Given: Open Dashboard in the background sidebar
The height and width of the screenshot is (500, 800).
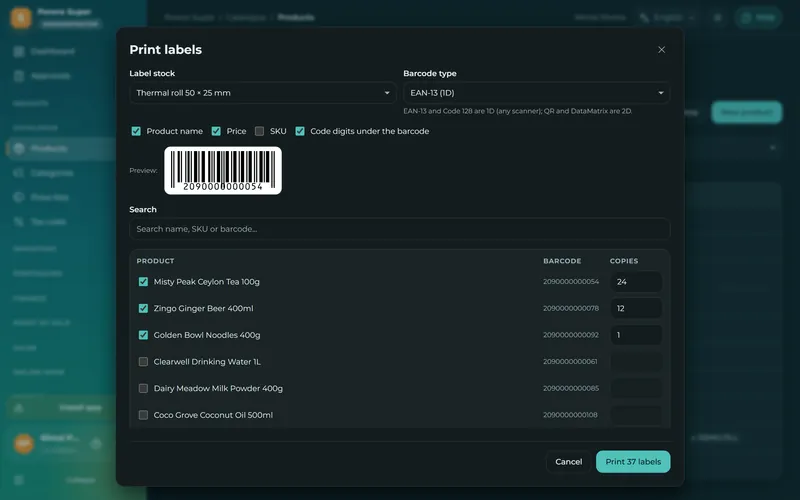Looking at the screenshot, I should pos(53,51).
